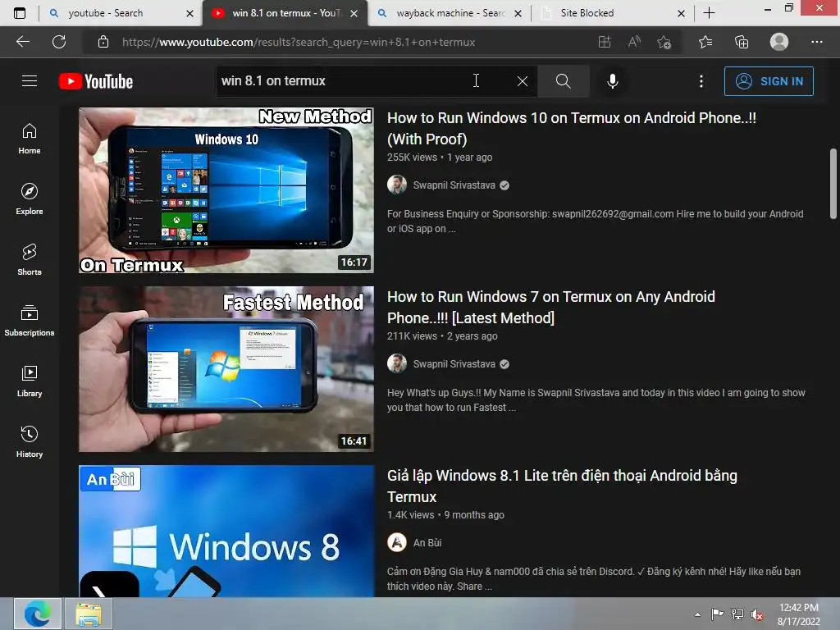Open History in the sidebar

tap(30, 441)
